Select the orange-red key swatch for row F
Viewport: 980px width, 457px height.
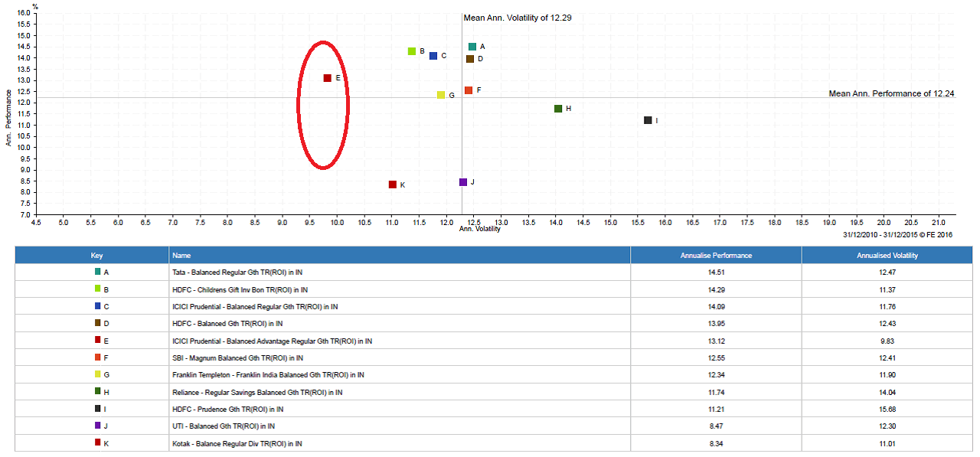coord(97,357)
